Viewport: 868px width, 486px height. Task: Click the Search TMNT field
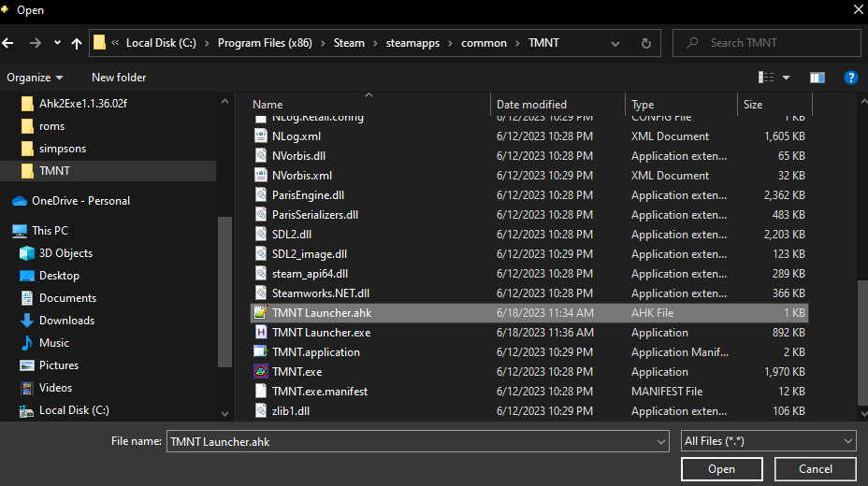click(x=766, y=43)
